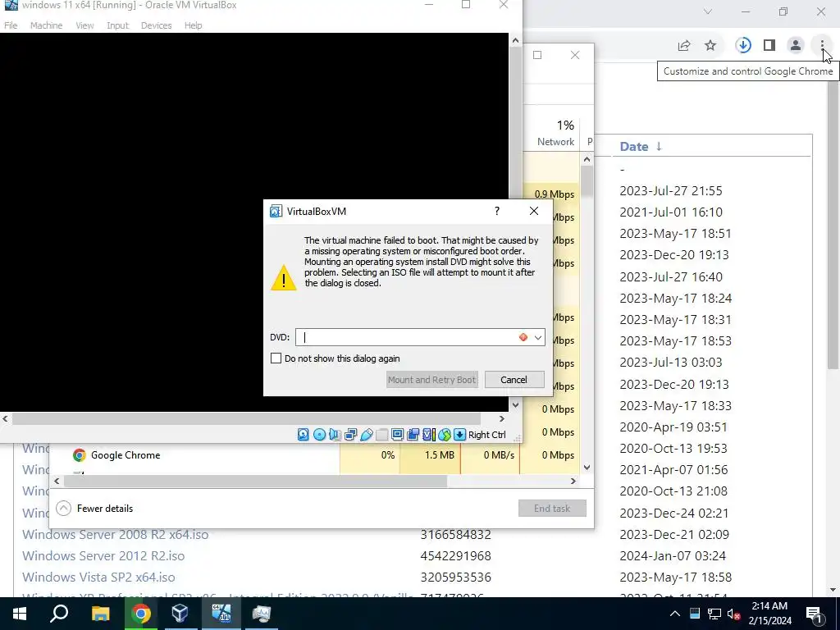Click the USB devices indicator in VirtualBox
The image size is (840, 630).
[367, 435]
